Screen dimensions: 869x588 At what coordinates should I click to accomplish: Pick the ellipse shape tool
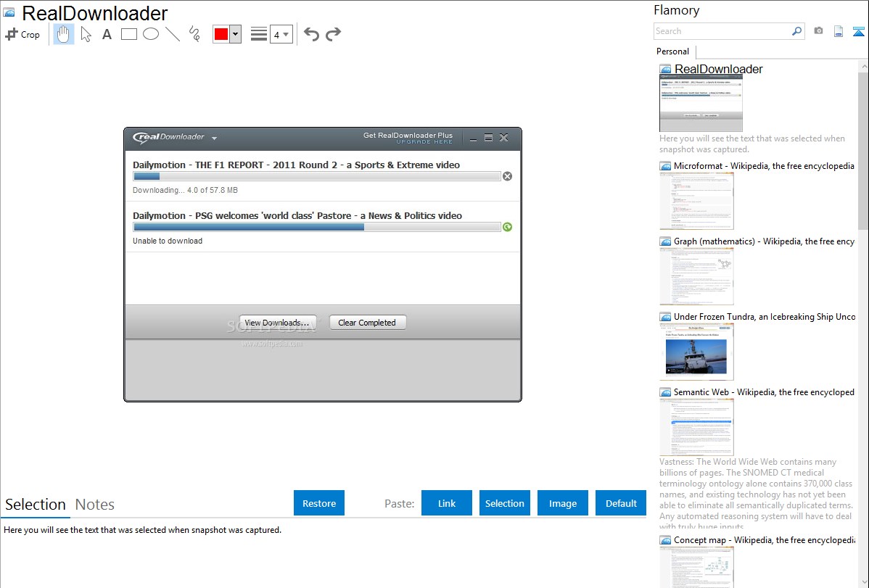151,34
